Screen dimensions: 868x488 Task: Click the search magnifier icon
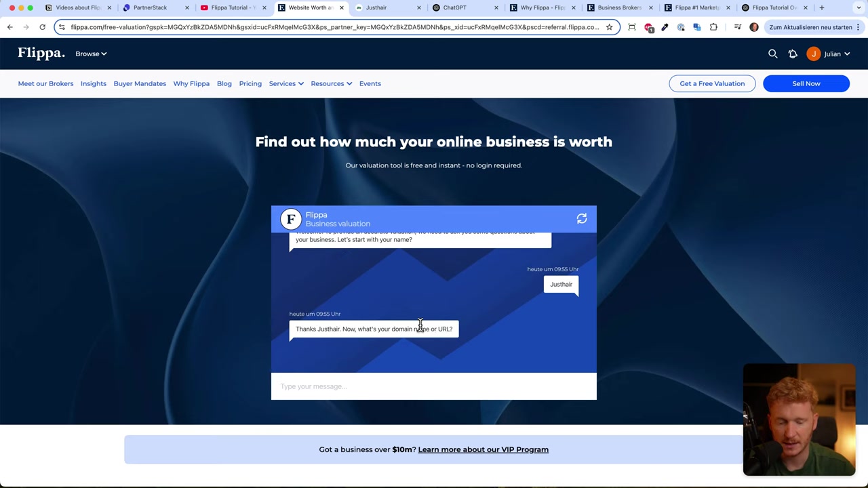coord(772,54)
